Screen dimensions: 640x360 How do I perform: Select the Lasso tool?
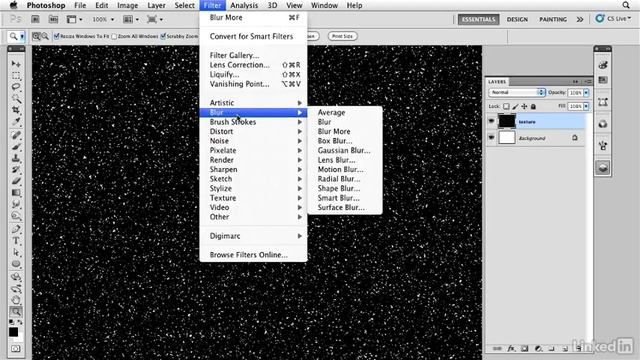click(16, 87)
